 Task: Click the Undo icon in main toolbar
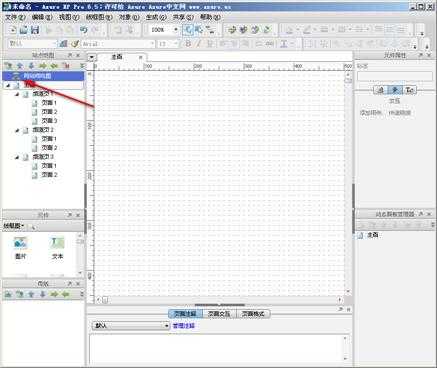point(83,30)
